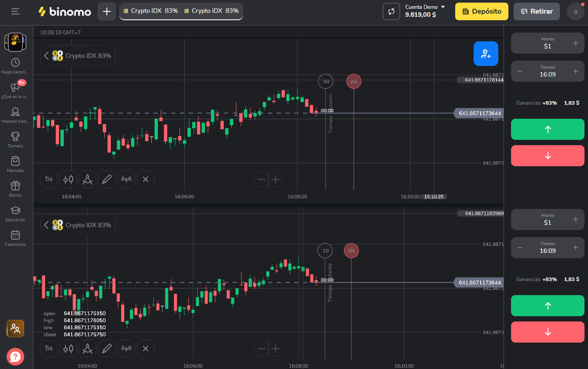Image resolution: width=588 pixels, height=369 pixels.
Task: Click the blue add-user button
Action: pos(486,54)
